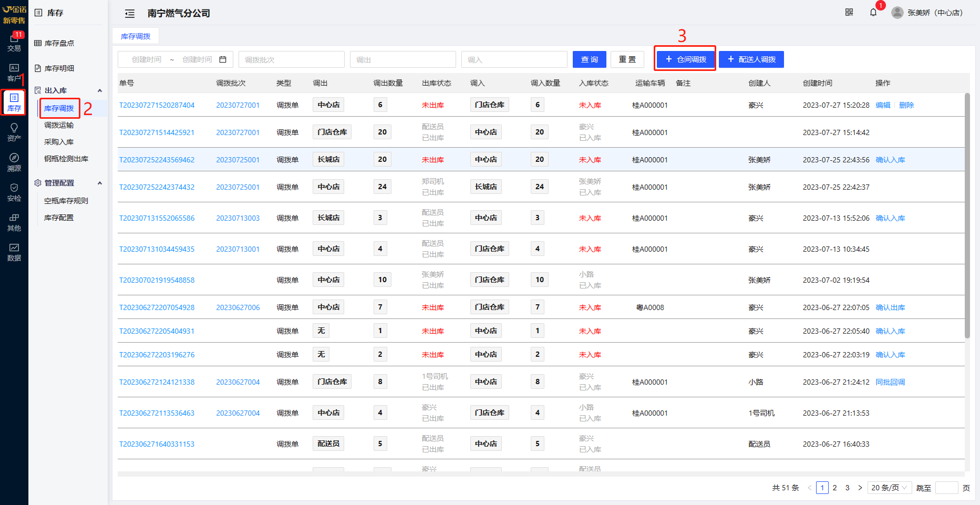
Task: Go to previous page arrow
Action: pos(810,488)
